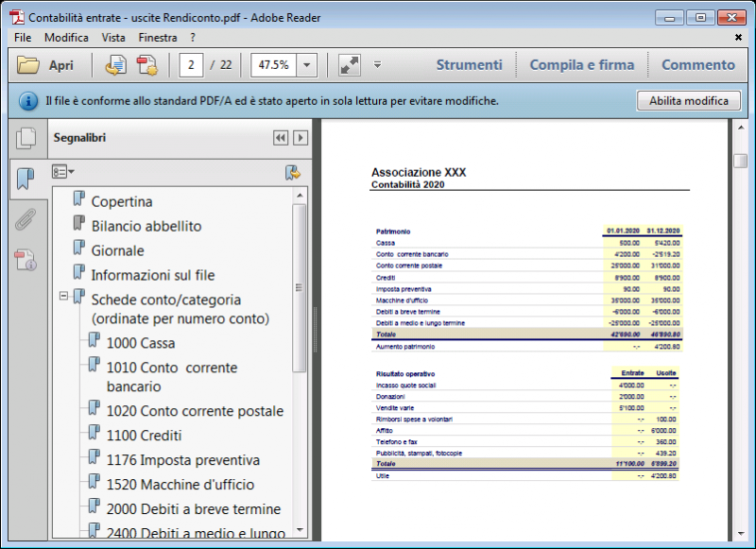
Task: Open the bookmark options menu dropdown
Action: coord(63,172)
